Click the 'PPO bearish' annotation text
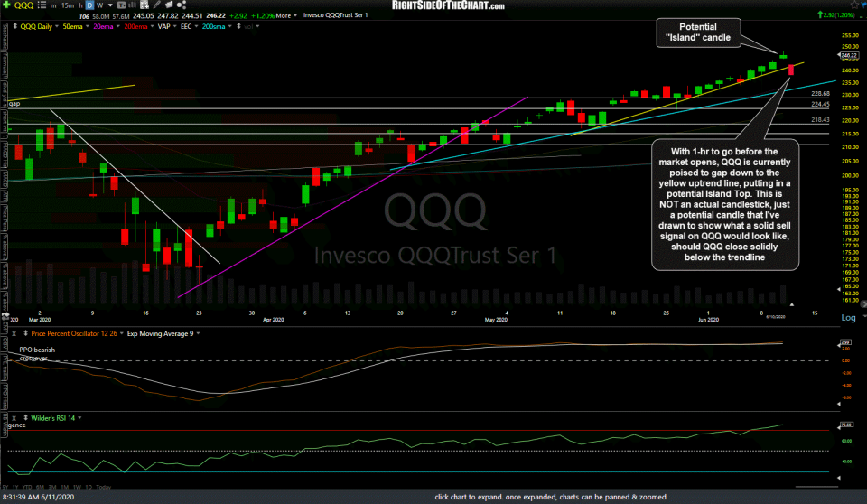Screen dimensions: 867x504 (37, 350)
